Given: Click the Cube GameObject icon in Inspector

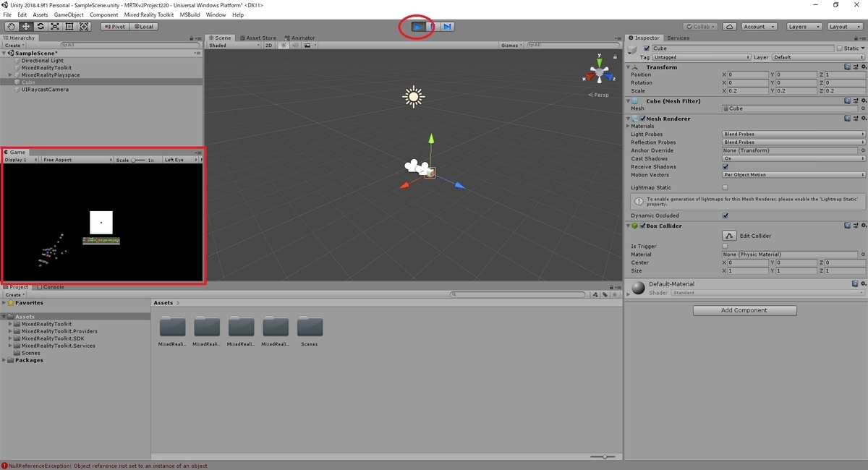Looking at the screenshot, I should click(634, 49).
